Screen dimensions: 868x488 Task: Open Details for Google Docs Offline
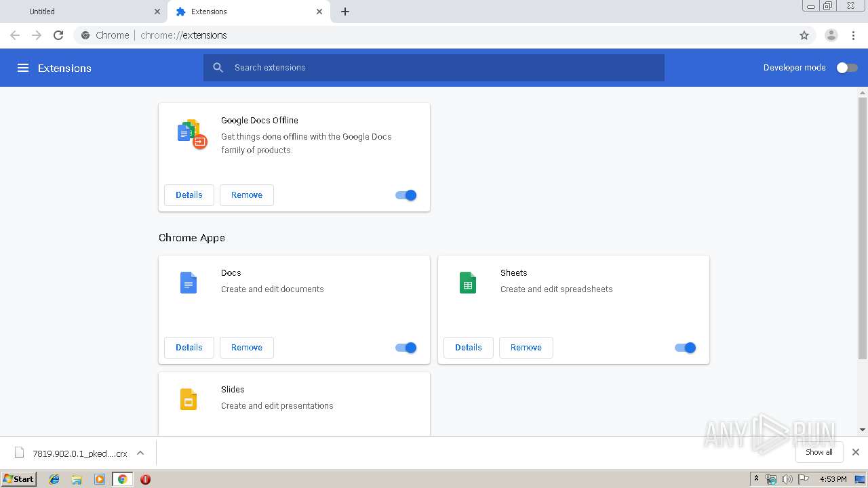(189, 195)
